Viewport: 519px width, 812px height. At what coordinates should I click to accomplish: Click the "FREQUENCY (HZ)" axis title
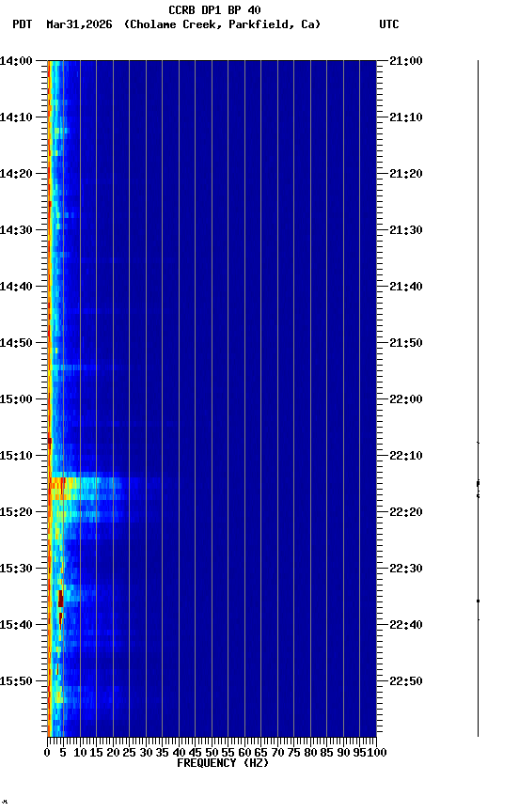point(223,764)
